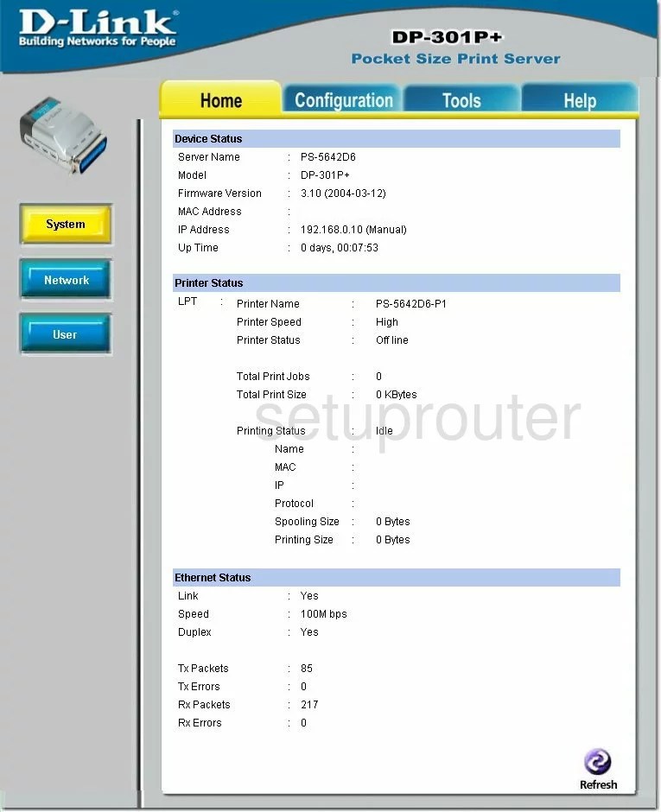Click the Tx Errors label

(199, 687)
